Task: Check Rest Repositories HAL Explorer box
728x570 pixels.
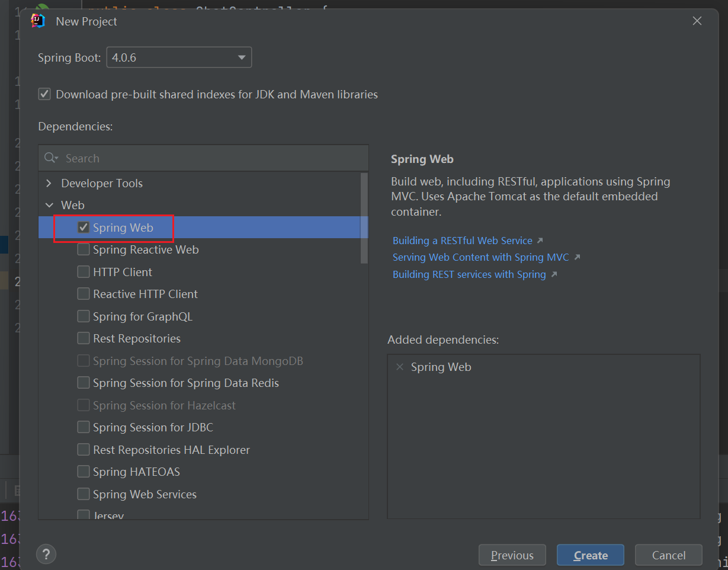Action: tap(84, 450)
